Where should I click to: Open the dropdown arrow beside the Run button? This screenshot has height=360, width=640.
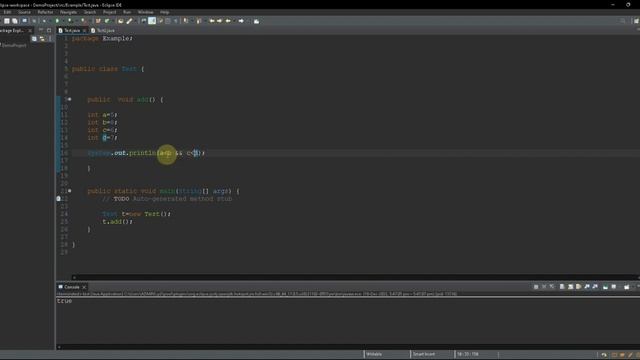click(x=62, y=21)
